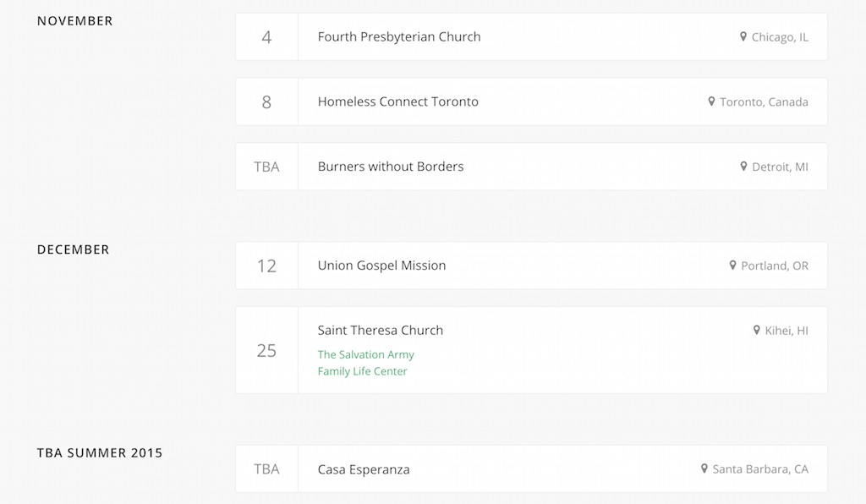Image resolution: width=866 pixels, height=504 pixels.
Task: Click the date box showing 12
Action: [x=266, y=266]
